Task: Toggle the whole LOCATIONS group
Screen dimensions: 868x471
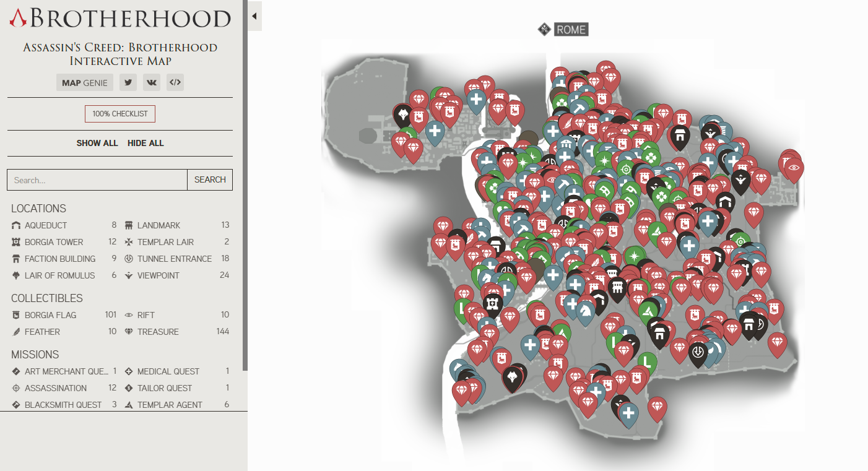Action: click(x=38, y=209)
